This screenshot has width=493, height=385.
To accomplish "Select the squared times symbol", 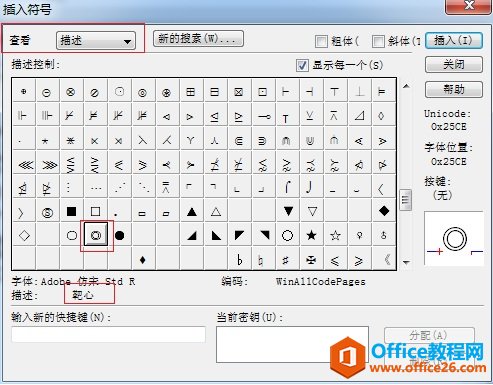I will click(239, 92).
